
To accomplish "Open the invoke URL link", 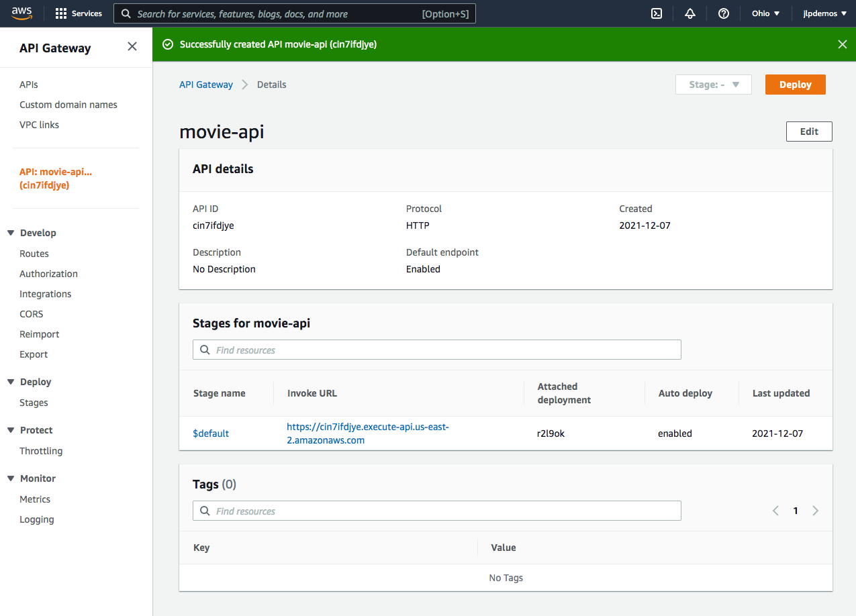I will coord(367,433).
